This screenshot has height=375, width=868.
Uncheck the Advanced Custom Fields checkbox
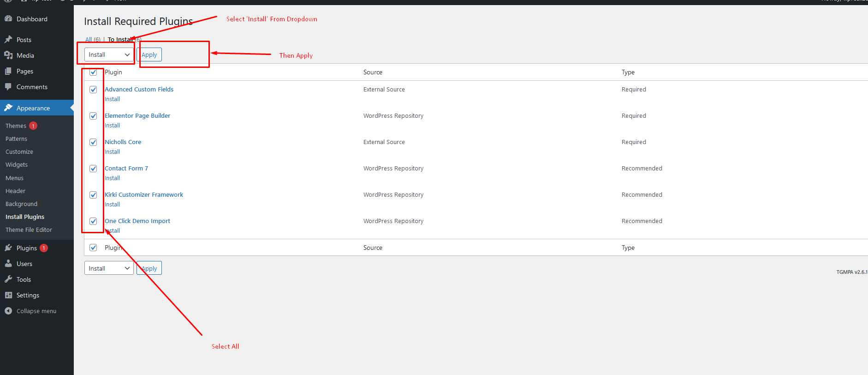coord(93,90)
